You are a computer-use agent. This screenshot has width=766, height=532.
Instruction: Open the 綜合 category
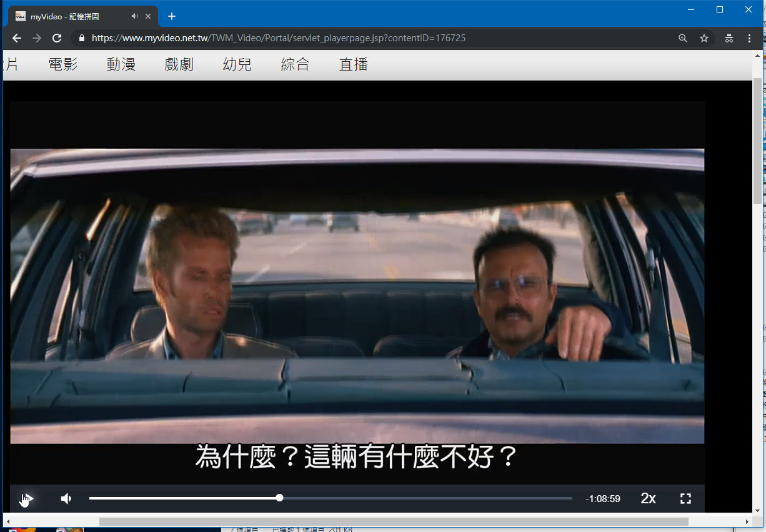tap(296, 64)
